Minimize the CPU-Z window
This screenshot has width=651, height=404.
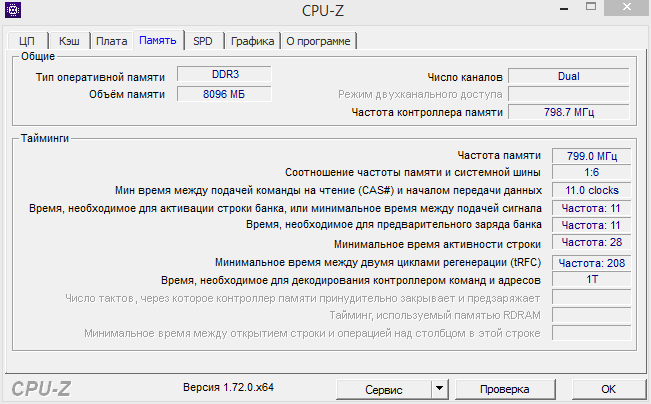pyautogui.click(x=564, y=8)
